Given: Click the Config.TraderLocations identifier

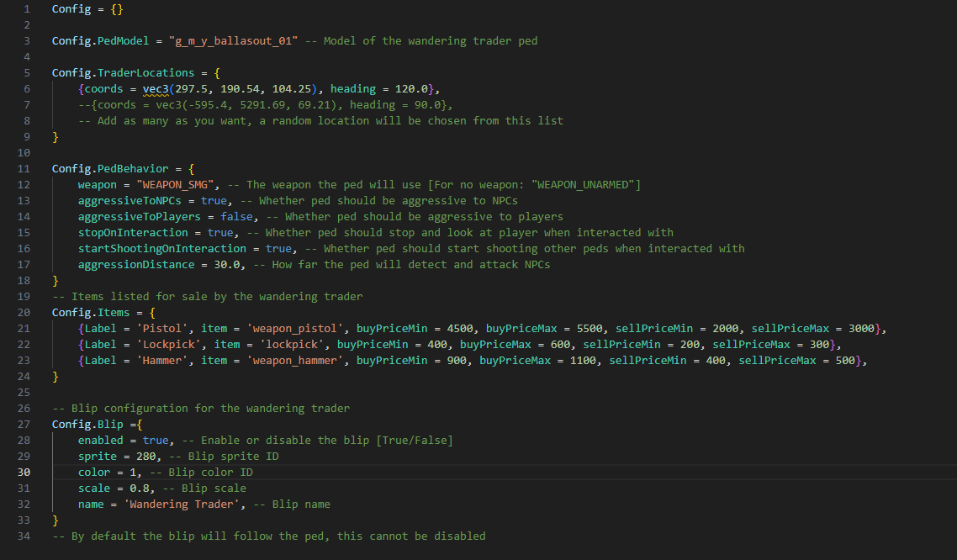Looking at the screenshot, I should pyautogui.click(x=124, y=72).
